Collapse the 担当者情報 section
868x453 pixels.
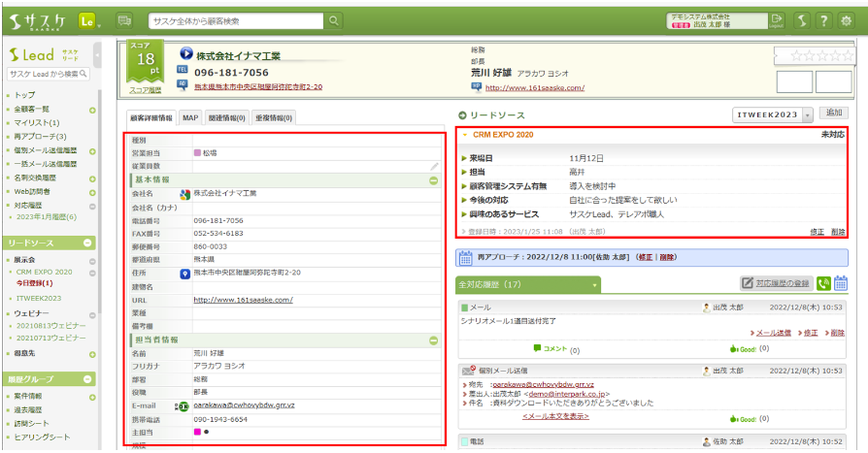433,340
